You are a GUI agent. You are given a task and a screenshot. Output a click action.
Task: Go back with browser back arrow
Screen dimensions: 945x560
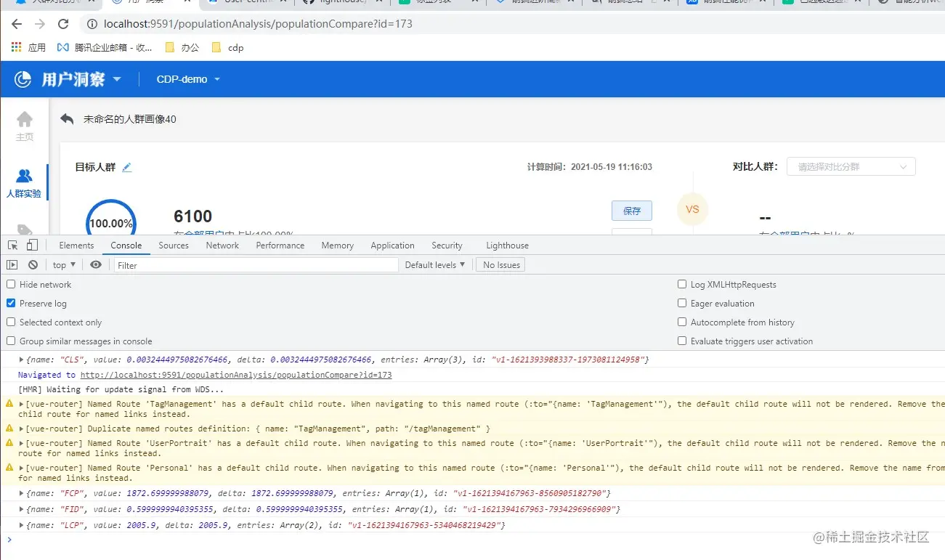(x=16, y=24)
